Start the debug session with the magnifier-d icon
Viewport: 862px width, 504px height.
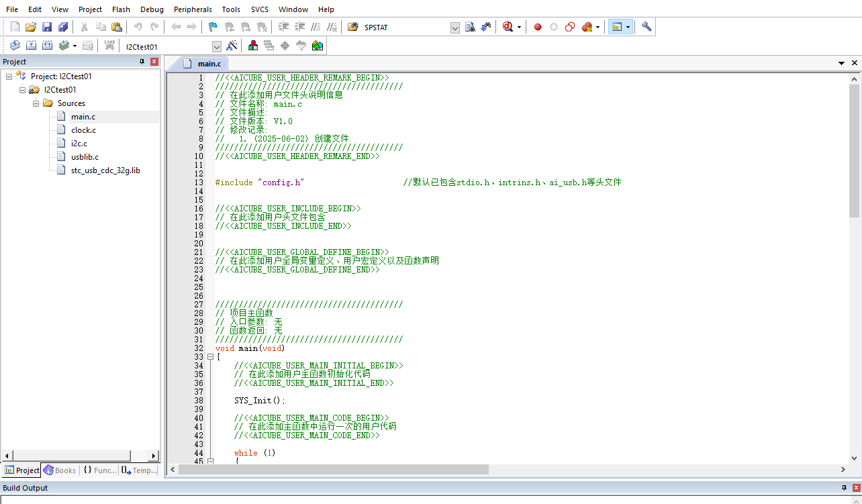coord(508,27)
